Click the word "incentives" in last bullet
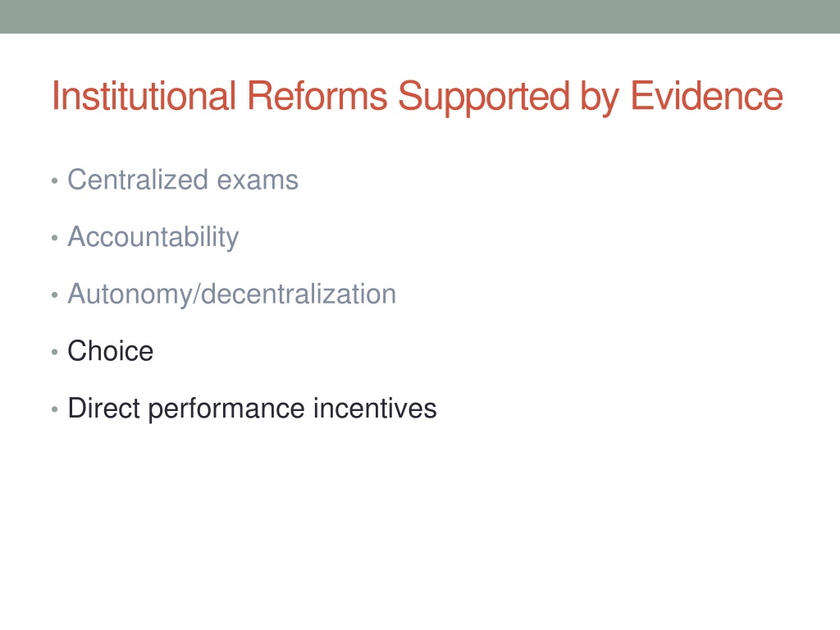 coord(375,409)
